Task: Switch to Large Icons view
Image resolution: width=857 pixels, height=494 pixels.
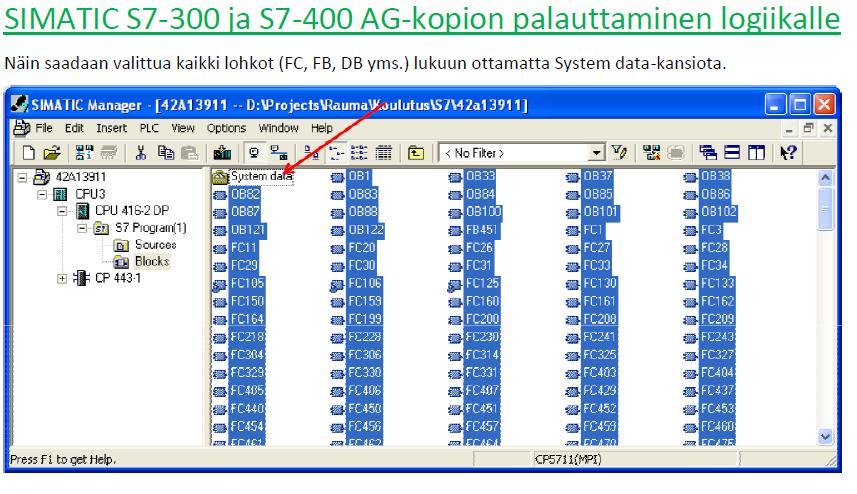Action: point(310,153)
